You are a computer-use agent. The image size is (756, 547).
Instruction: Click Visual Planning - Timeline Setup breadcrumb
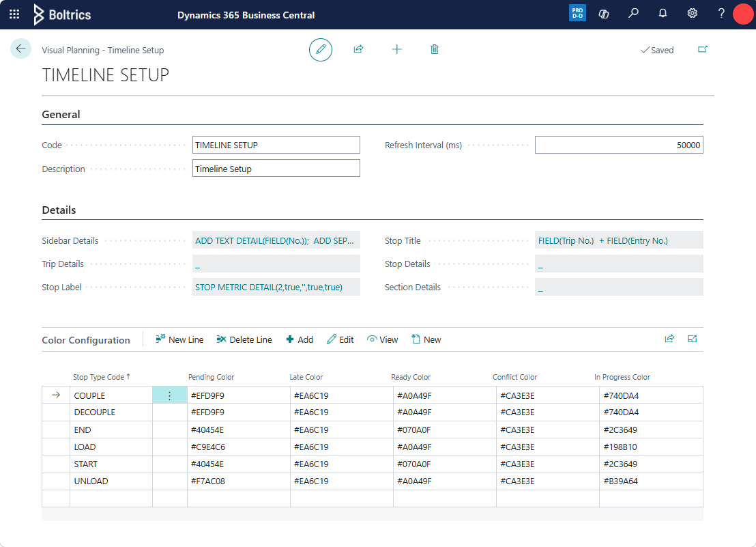[103, 50]
